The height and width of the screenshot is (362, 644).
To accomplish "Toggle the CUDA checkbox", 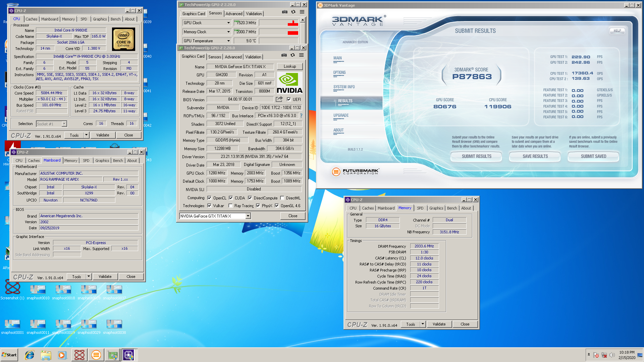I will pyautogui.click(x=231, y=198).
